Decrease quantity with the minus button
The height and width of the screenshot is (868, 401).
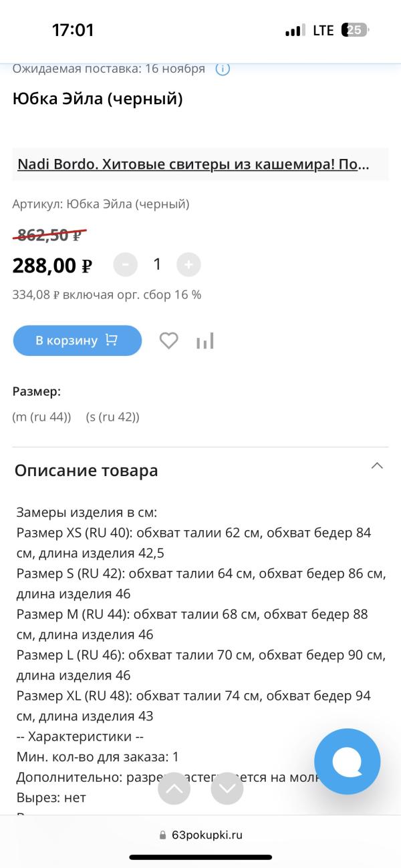pos(126,265)
